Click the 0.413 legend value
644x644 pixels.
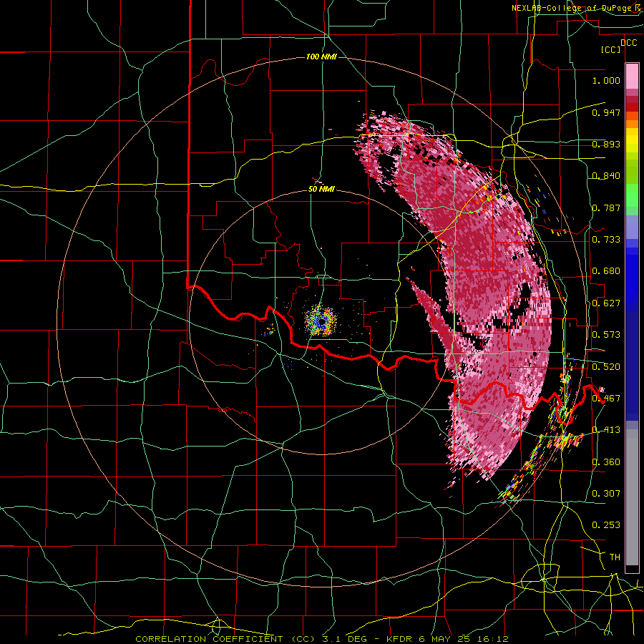point(606,430)
